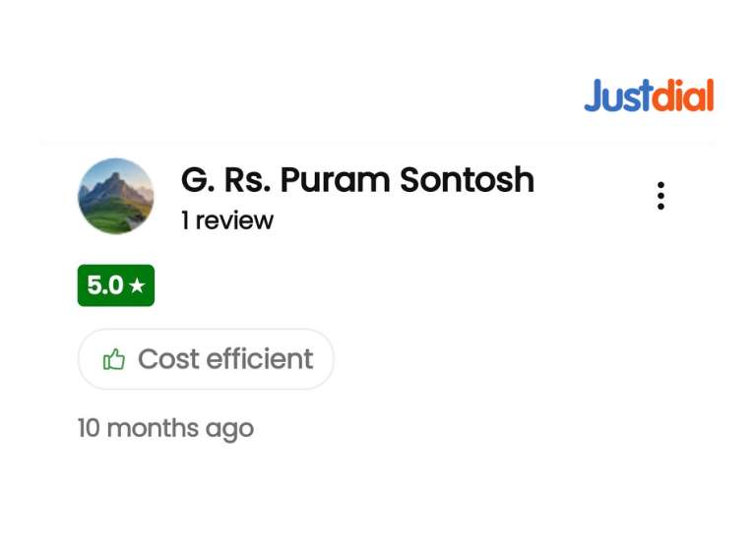Image resolution: width=756 pixels, height=560 pixels.
Task: Click the green 5.0 rating badge
Action: pyautogui.click(x=116, y=285)
